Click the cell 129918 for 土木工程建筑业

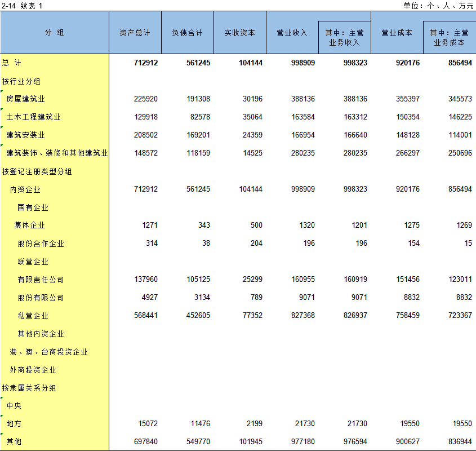[146, 117]
